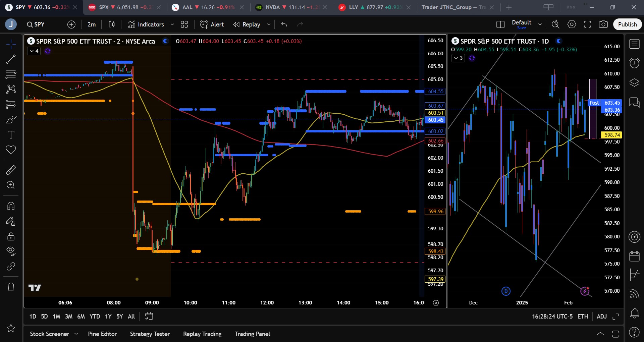Viewport: 644px width, 342px height.
Task: Expand the Replay options dropdown
Action: click(x=269, y=24)
